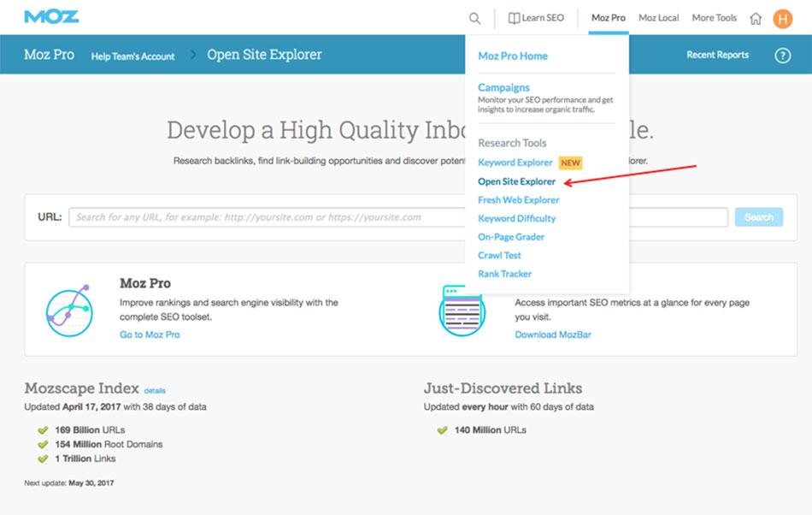Viewport: 812px width, 515px height.
Task: Click the 1 Trillion Links text
Action: [85, 459]
